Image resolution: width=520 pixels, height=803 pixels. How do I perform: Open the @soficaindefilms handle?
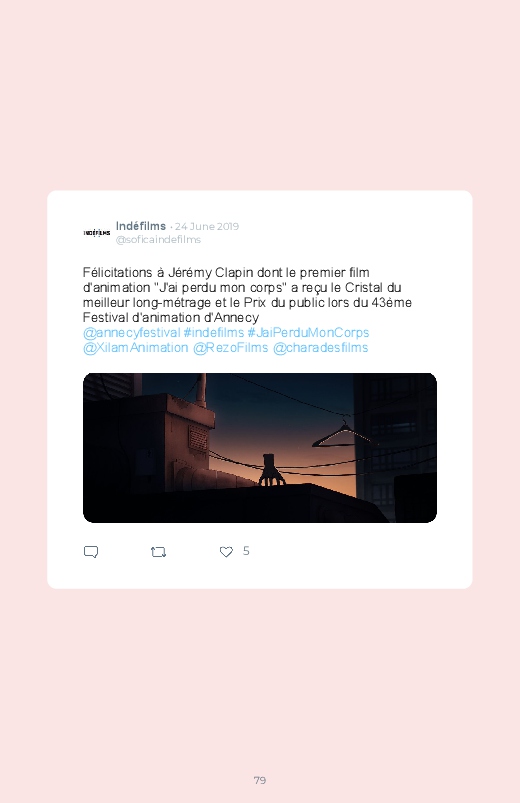[x=158, y=239]
